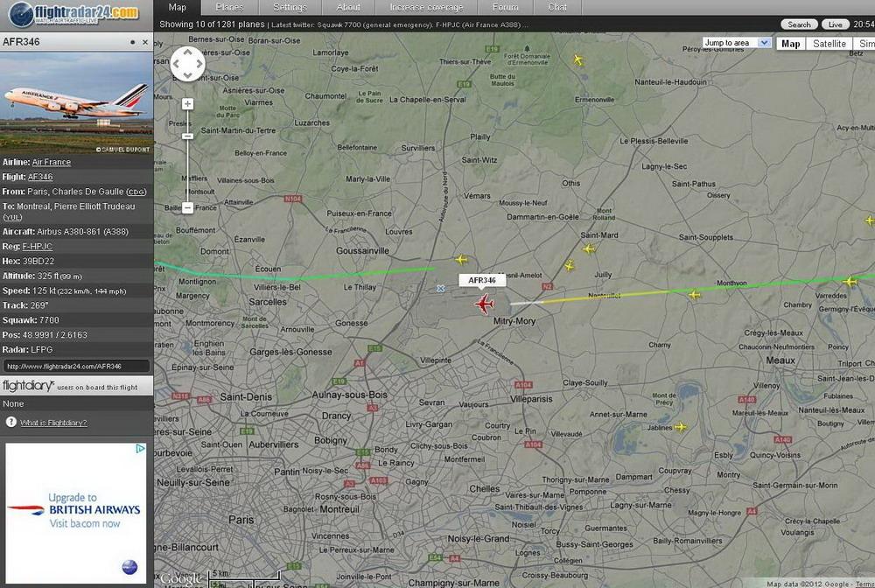Click the Air France airline link
Viewport: 875px width, 588px height.
[x=52, y=162]
